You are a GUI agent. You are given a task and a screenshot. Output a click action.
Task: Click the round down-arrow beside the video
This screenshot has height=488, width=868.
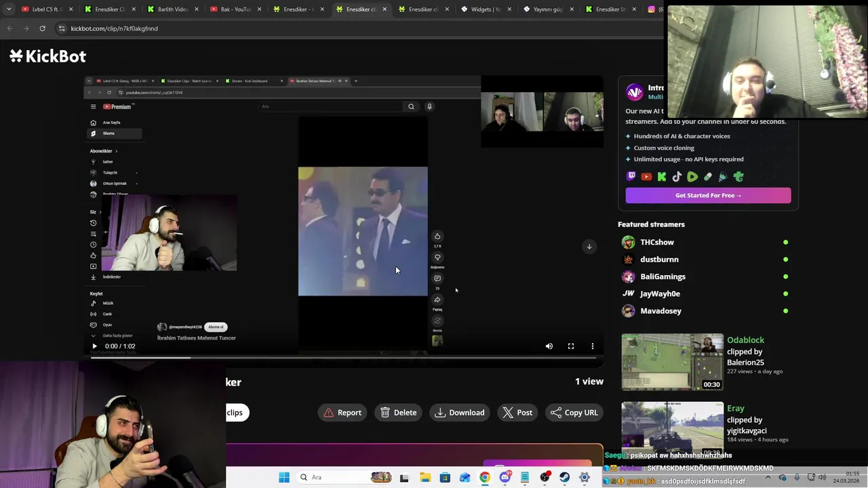tap(589, 247)
